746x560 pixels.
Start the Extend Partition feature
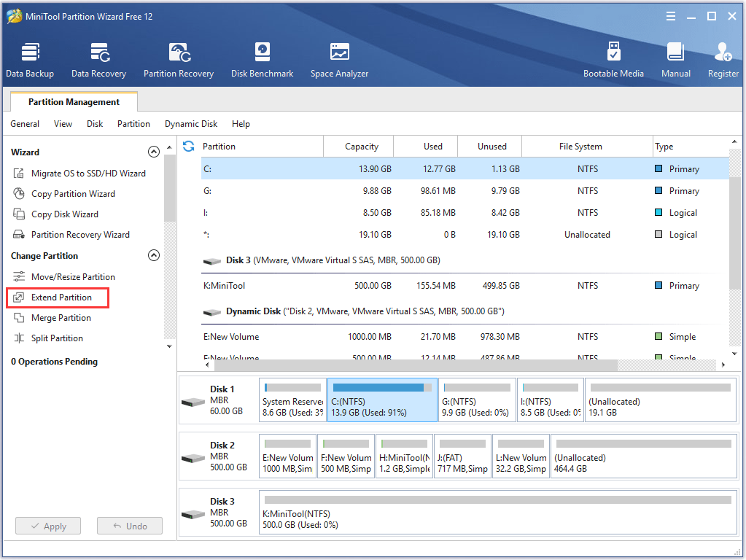61,297
